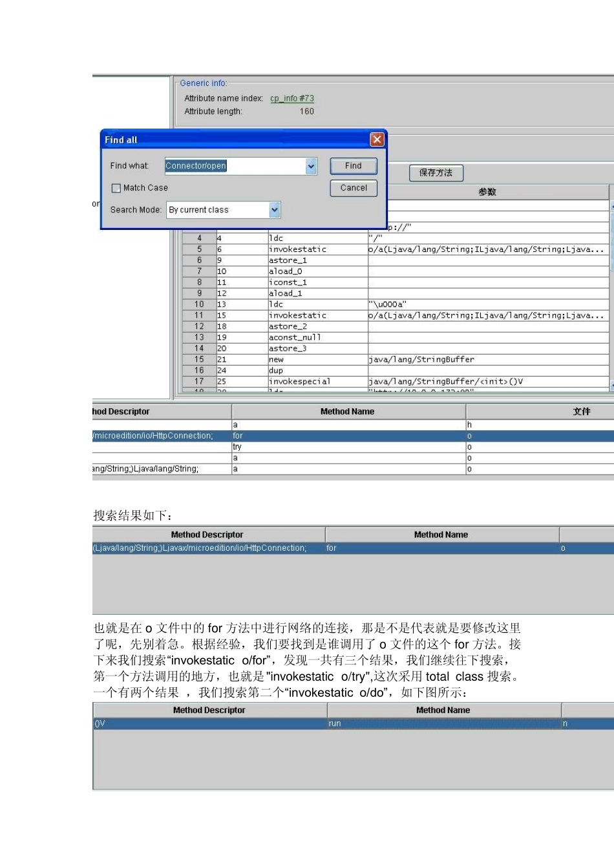Click the Find what text field
Image resolution: width=614 pixels, height=868 pixels.
[235, 166]
